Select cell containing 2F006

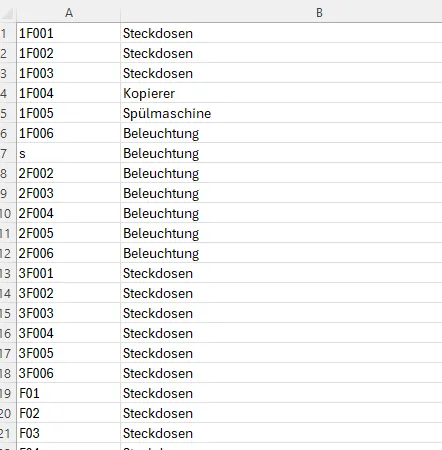[68, 253]
